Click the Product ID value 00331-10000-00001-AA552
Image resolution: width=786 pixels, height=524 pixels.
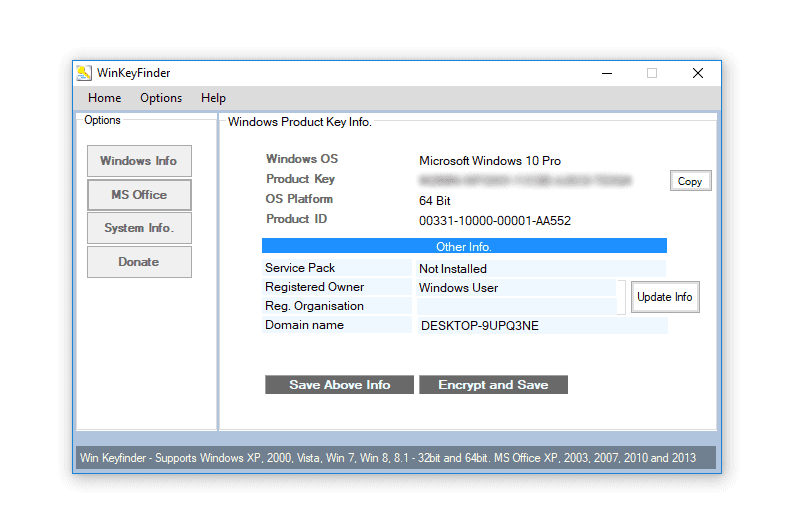tap(495, 221)
